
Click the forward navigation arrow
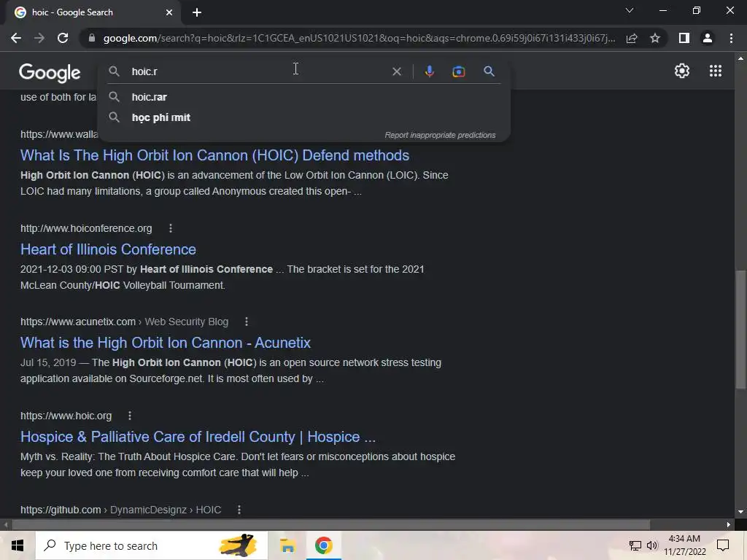[39, 38]
